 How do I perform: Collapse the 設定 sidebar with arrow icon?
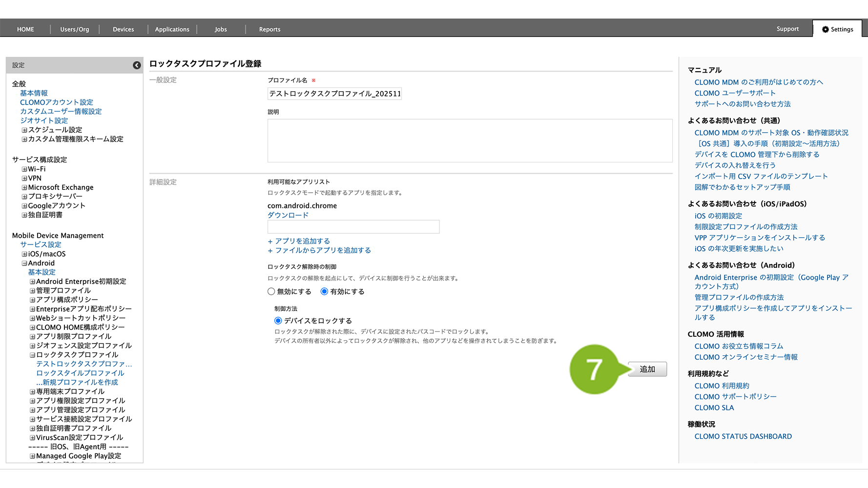click(x=137, y=65)
